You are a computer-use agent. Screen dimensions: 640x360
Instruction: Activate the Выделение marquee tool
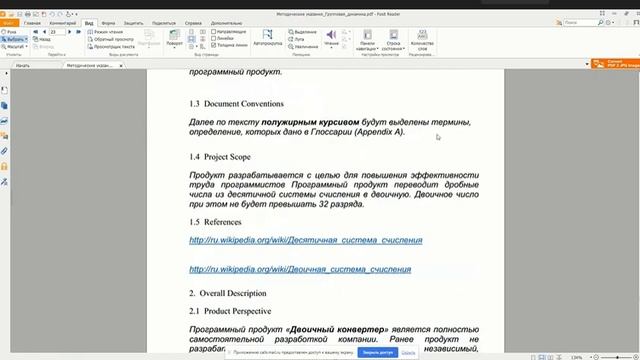point(302,32)
